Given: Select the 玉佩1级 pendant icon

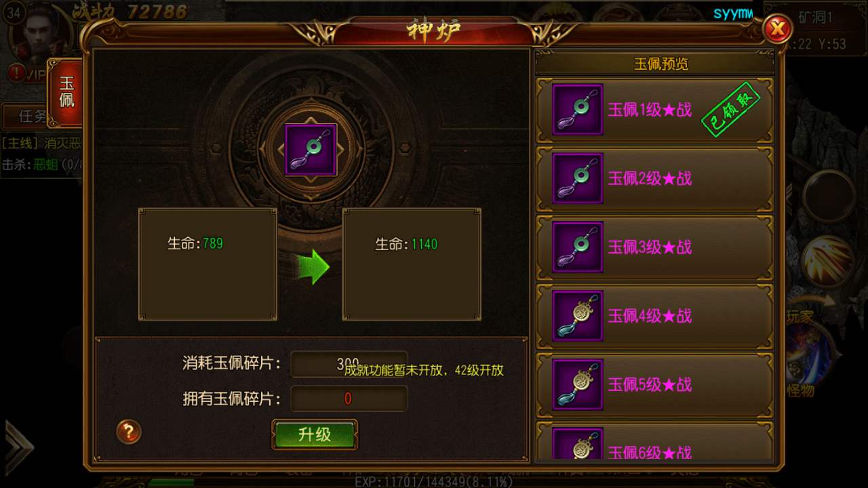Looking at the screenshot, I should (x=577, y=109).
